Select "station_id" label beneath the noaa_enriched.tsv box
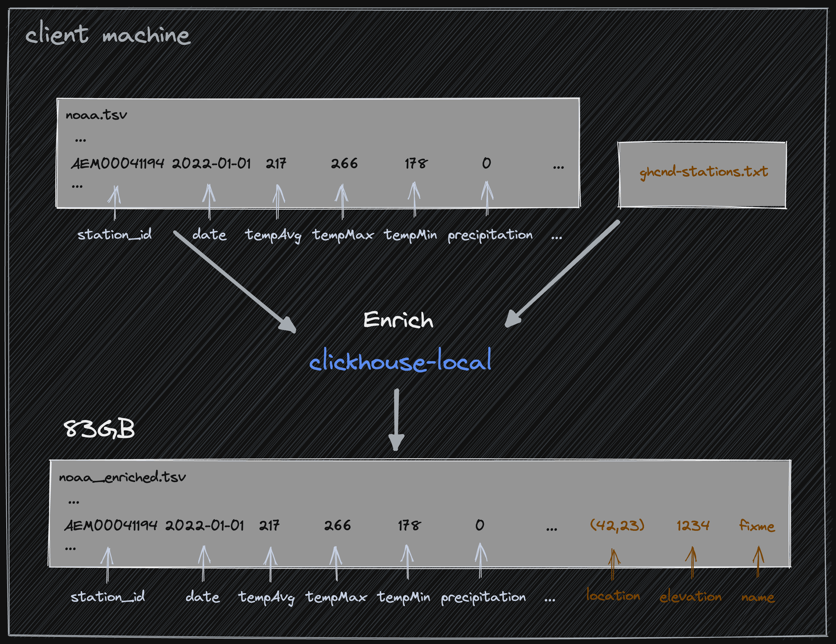The image size is (836, 644). [x=108, y=596]
